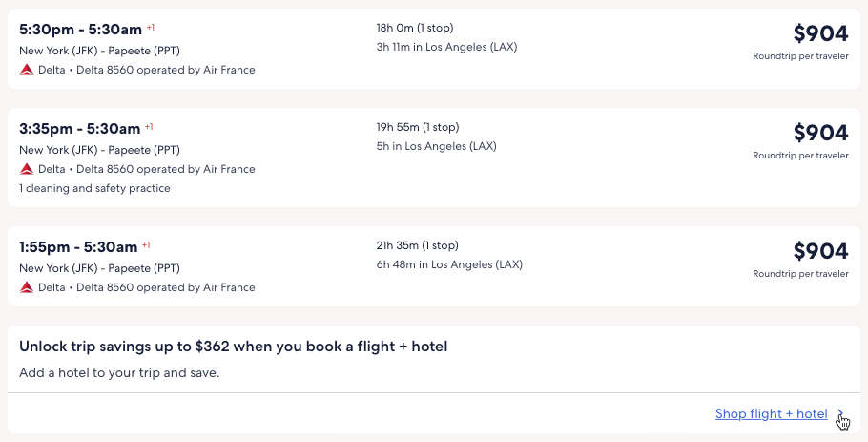This screenshot has height=442, width=868.
Task: Select the 3:35pm - 5:30am flight
Action: tap(80, 129)
